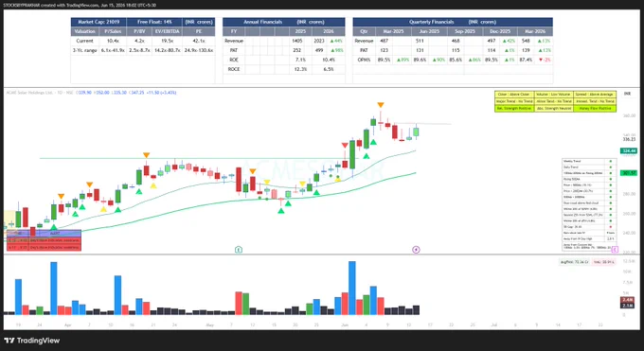Click the OPM% value 87.4%
The height and width of the screenshot is (351, 644).
(x=526, y=60)
